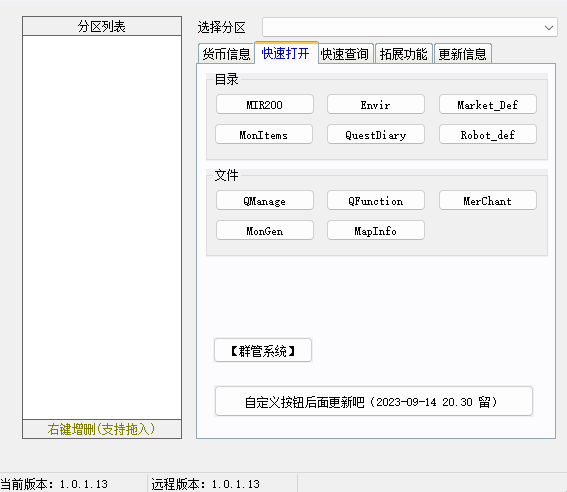The height and width of the screenshot is (492, 567).
Task: Open the Robot_def directory
Action: pos(488,135)
